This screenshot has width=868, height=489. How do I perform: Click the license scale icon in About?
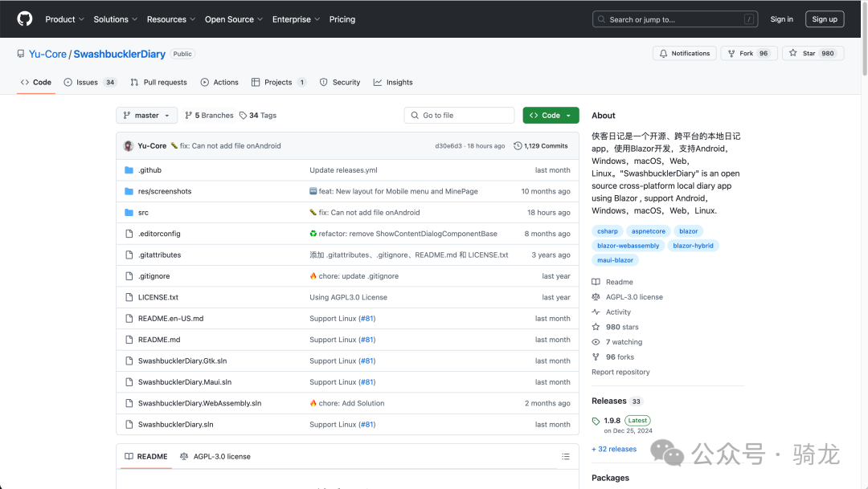pos(596,296)
